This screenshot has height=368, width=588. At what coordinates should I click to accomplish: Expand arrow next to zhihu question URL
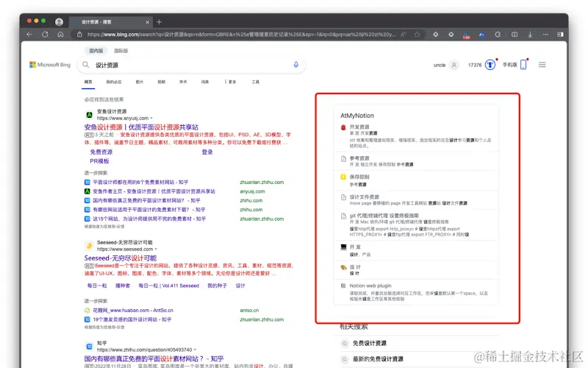coord(195,350)
